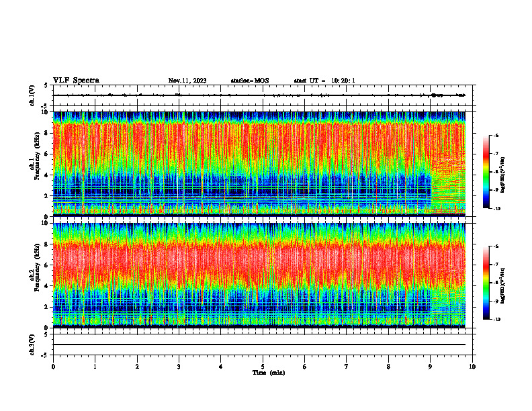The width and height of the screenshot is (532, 411).
Task: Click the ch.1 frequency axis "8" tick label
Action: point(47,133)
